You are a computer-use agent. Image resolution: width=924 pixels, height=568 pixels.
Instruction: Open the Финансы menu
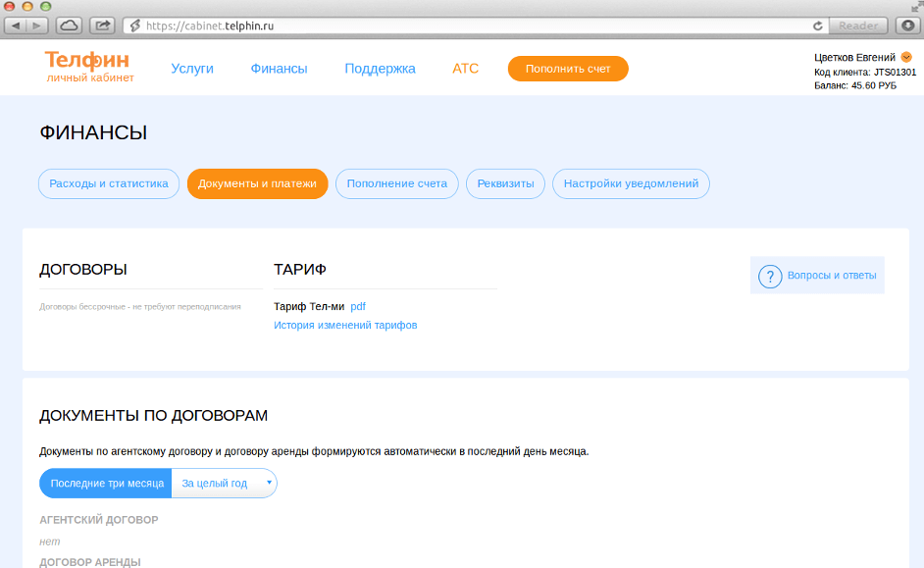tap(280, 69)
